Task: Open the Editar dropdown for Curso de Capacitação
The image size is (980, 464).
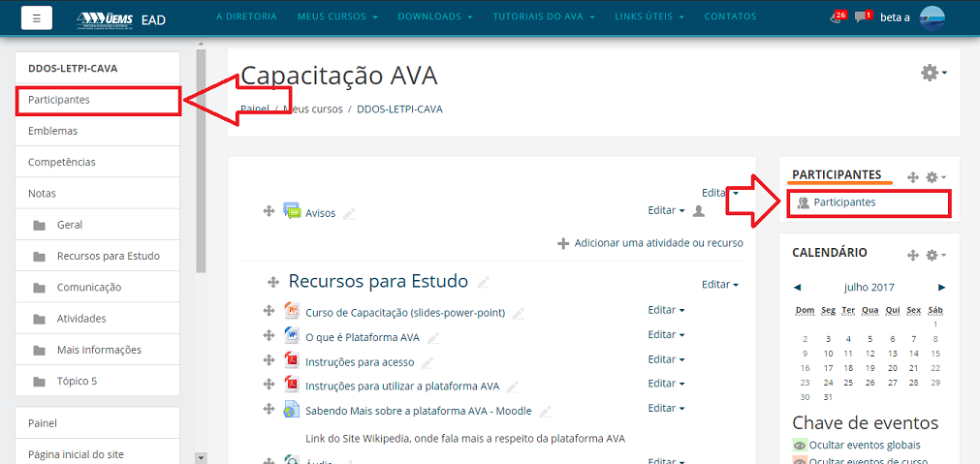Action: 666,310
